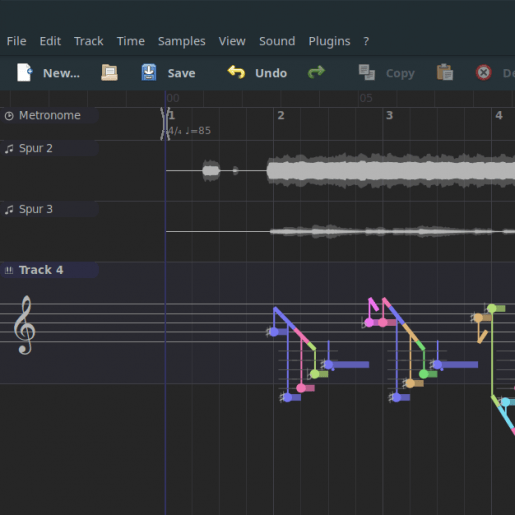
Task: Click the Spur 2 music note icon
Action: pyautogui.click(x=9, y=149)
